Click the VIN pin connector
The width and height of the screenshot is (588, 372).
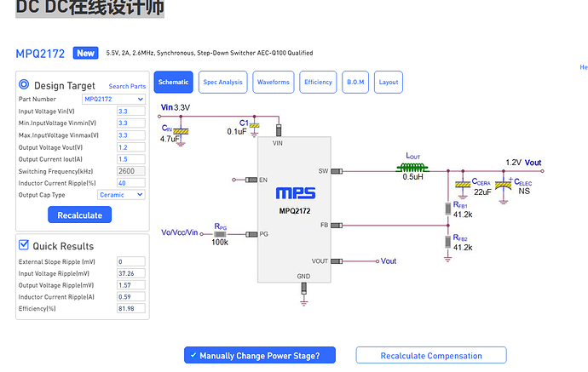tap(279, 130)
